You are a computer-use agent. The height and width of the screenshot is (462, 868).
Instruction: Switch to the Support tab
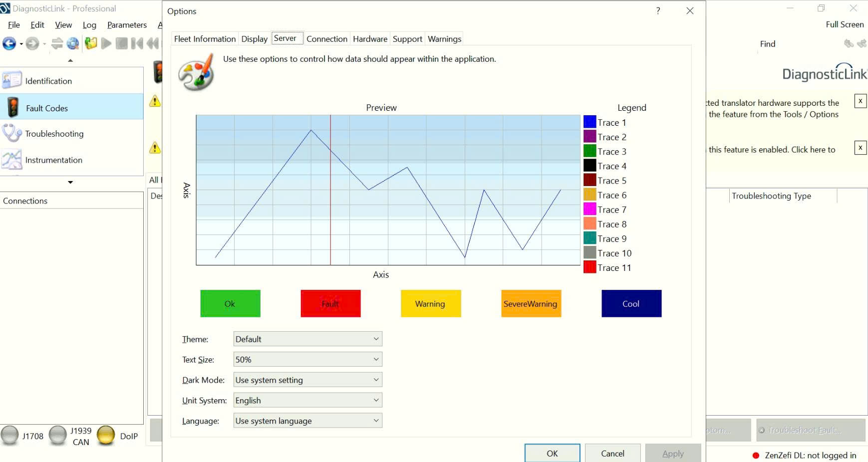[x=407, y=39]
